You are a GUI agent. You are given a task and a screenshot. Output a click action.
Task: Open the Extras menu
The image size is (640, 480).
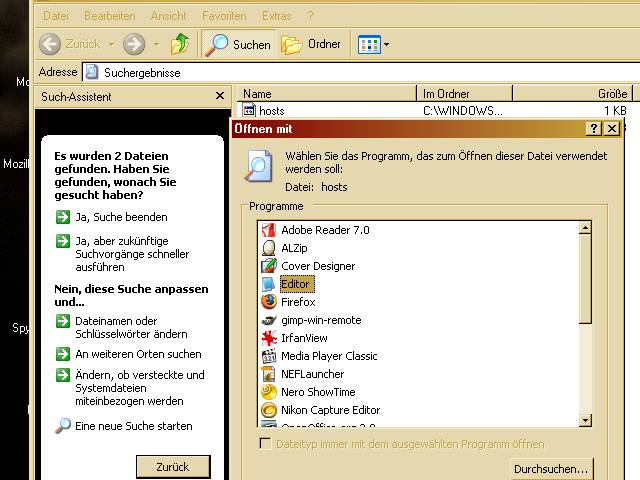[276, 16]
